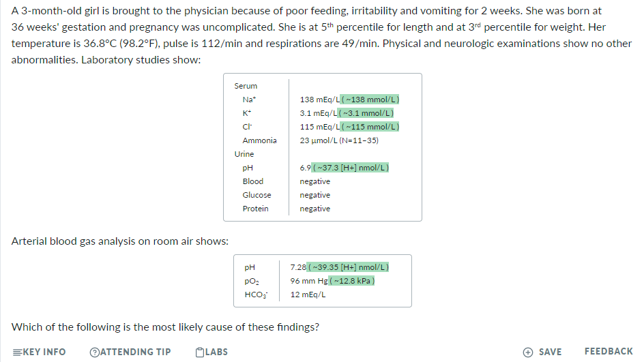Viewport: 644px width, 362px height.
Task: Click the Attending Tip question mark icon
Action: [94, 352]
